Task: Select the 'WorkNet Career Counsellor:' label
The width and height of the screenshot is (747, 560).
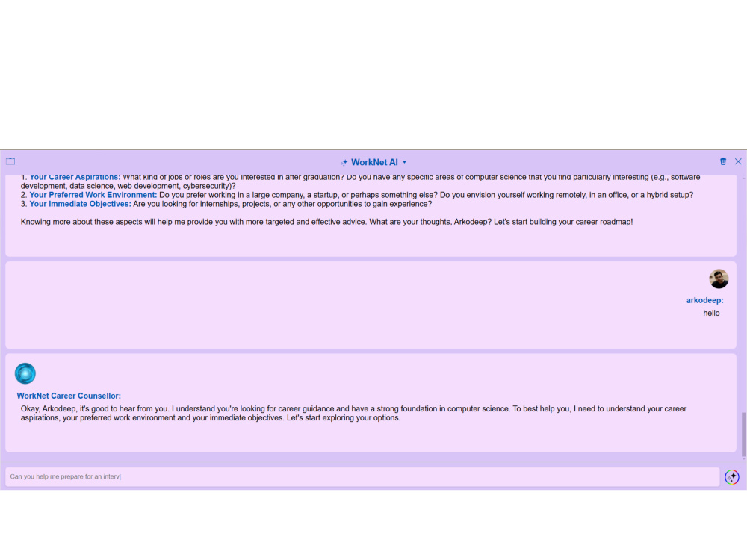Action: [x=69, y=396]
